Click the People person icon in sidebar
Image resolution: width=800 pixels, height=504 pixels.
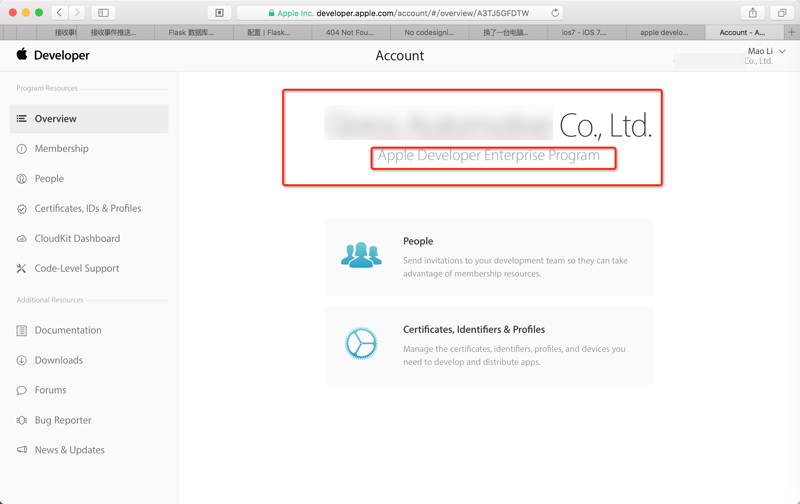pos(21,179)
